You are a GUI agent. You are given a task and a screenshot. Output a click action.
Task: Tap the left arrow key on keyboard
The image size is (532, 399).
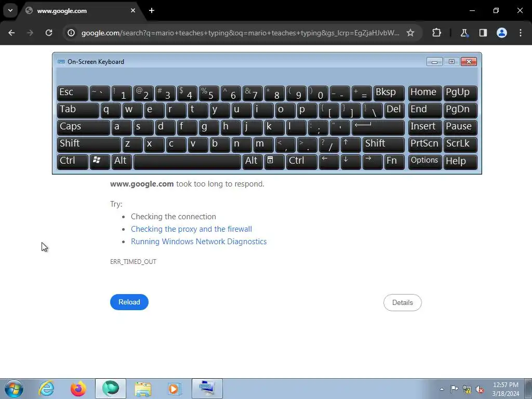[x=329, y=162]
